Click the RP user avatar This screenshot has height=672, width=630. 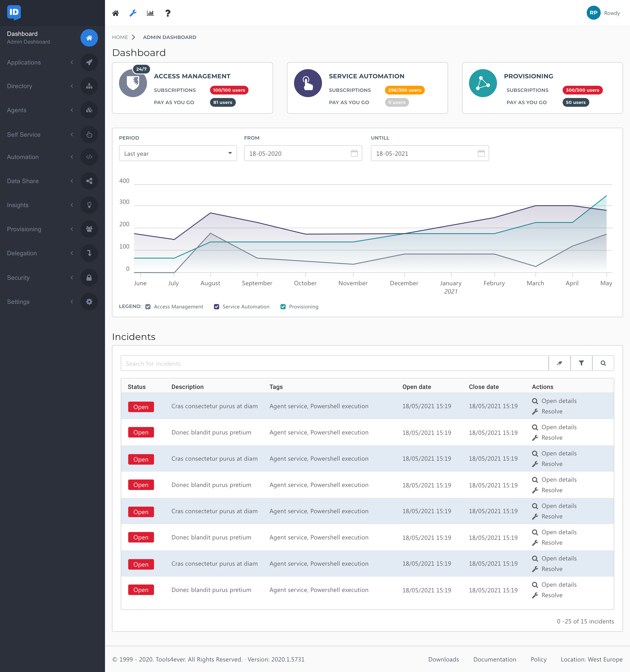click(x=593, y=13)
